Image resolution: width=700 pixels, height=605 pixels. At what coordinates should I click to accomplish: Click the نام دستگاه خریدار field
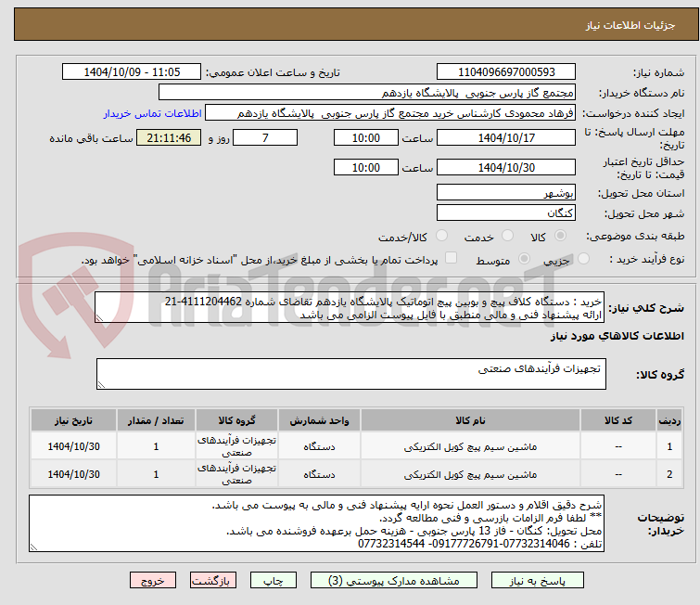367,93
